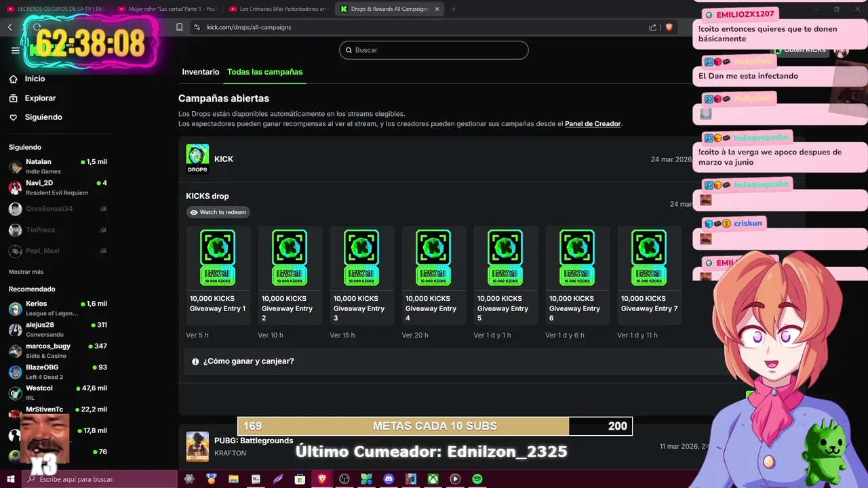
Task: Click the Inicio home icon
Action: click(13, 79)
